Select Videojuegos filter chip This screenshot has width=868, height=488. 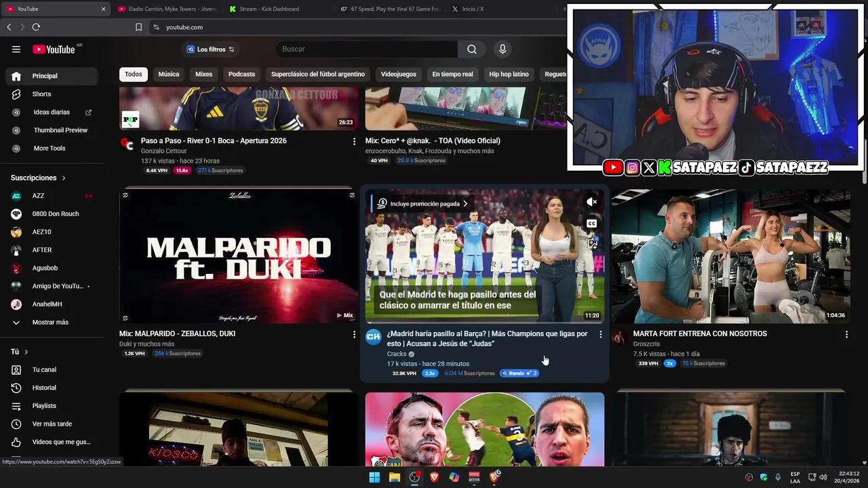(399, 74)
